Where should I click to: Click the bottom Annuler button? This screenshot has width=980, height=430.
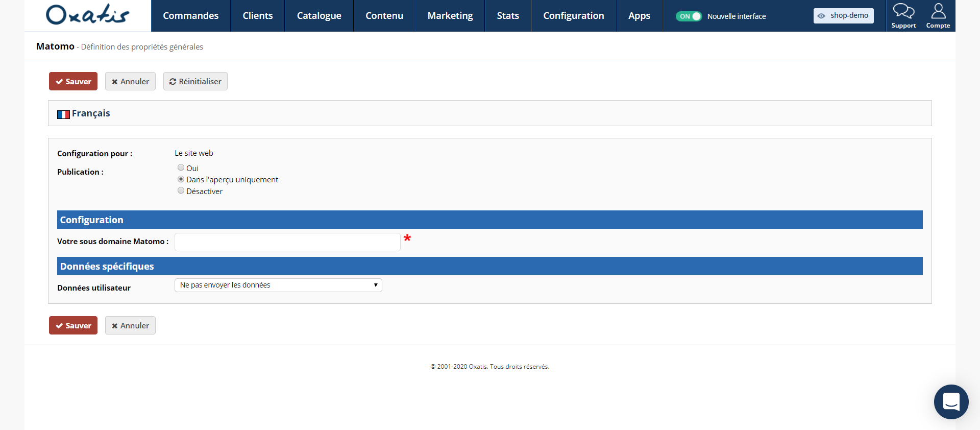coord(130,325)
